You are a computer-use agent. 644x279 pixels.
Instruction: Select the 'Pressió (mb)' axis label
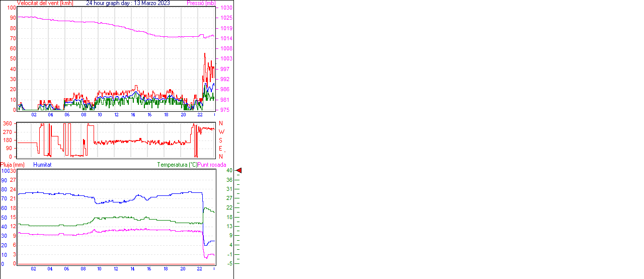[201, 3]
